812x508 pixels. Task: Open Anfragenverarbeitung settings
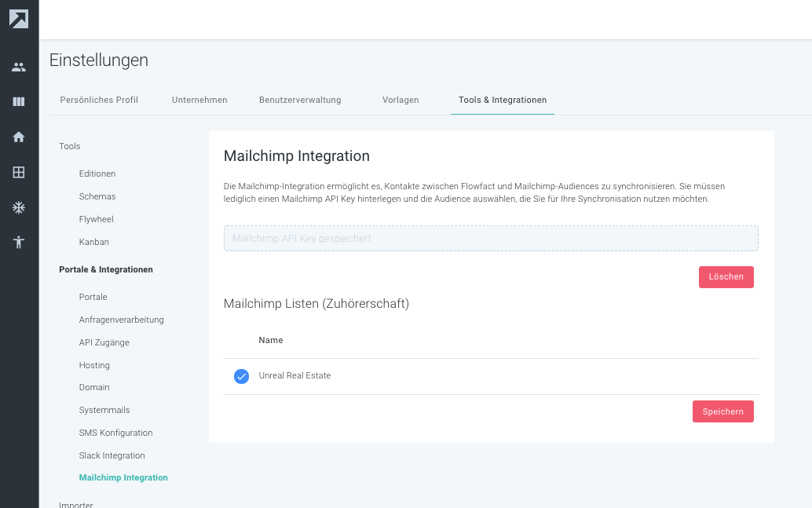tap(121, 320)
